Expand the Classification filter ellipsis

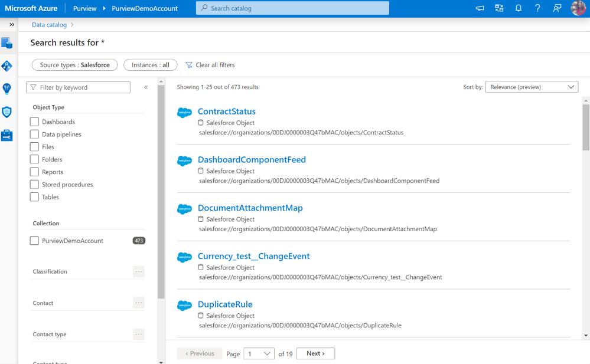(139, 271)
